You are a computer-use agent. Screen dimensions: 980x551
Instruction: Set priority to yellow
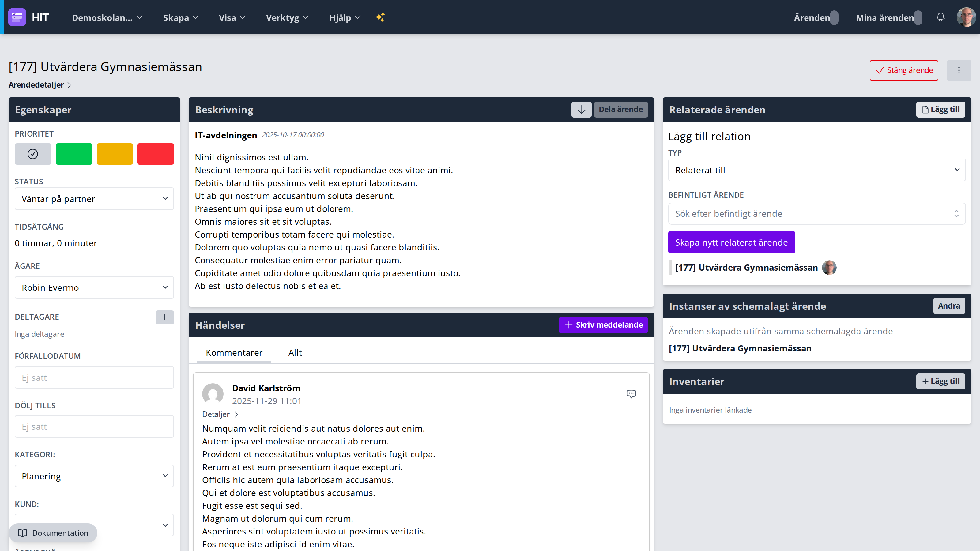(115, 154)
